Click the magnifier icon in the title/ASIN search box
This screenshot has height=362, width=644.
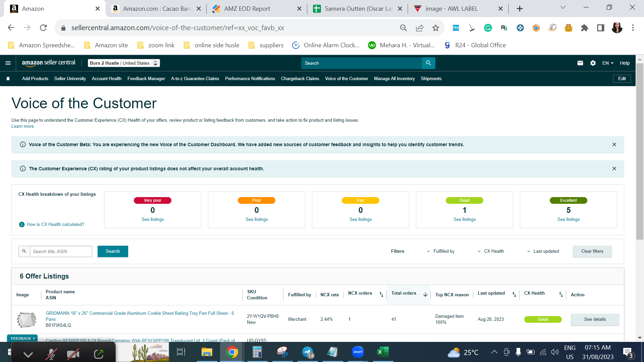coord(24,251)
